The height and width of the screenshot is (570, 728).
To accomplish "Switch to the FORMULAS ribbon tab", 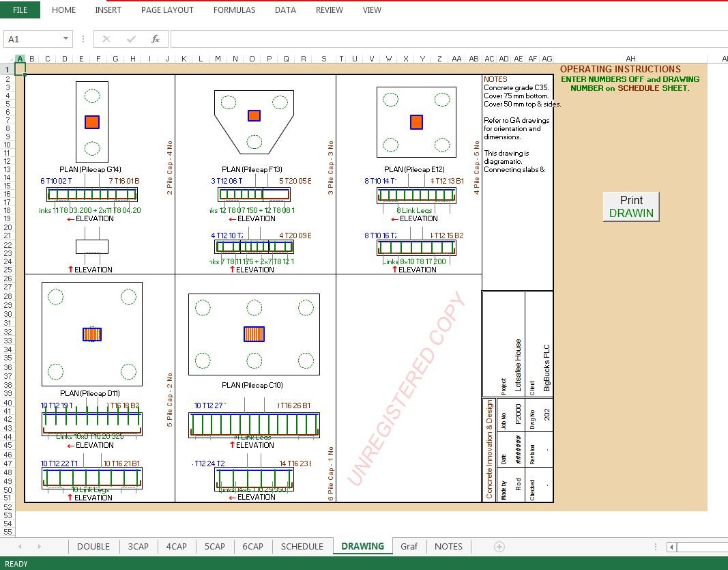I will pos(234,10).
